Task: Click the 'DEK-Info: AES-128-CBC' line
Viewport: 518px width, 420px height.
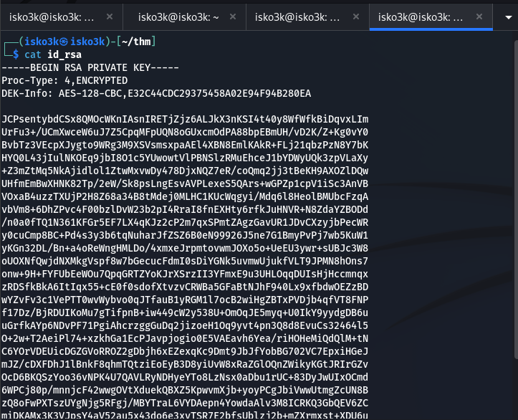Action: tap(156, 93)
